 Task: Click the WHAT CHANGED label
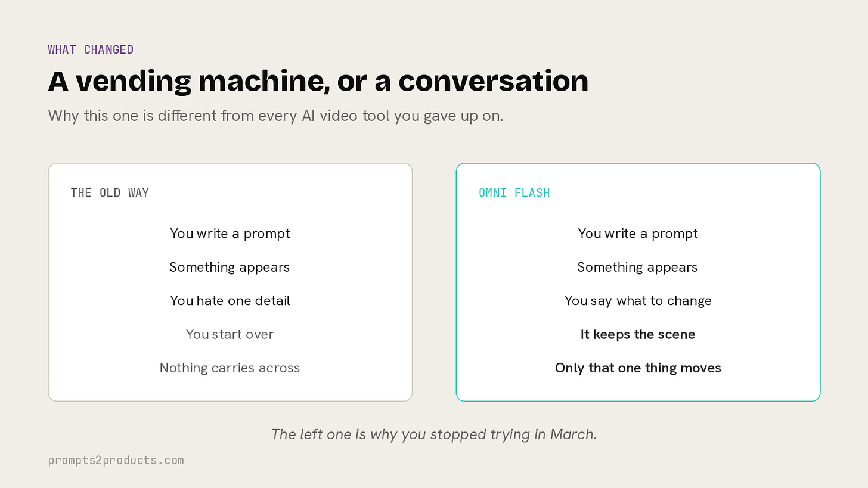click(x=91, y=49)
